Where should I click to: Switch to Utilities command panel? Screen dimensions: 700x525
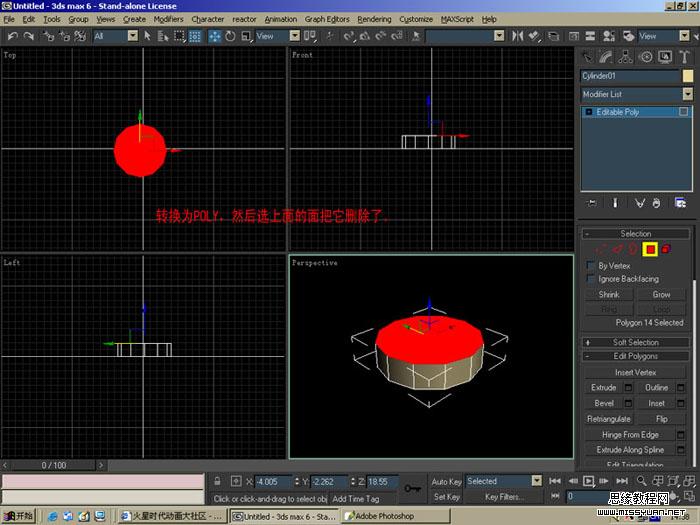(x=684, y=57)
